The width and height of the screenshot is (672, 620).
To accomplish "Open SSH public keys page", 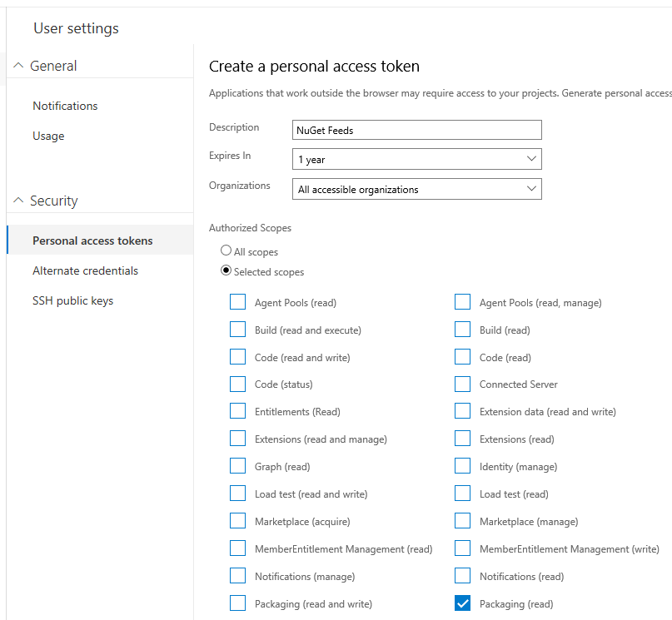I will (72, 300).
